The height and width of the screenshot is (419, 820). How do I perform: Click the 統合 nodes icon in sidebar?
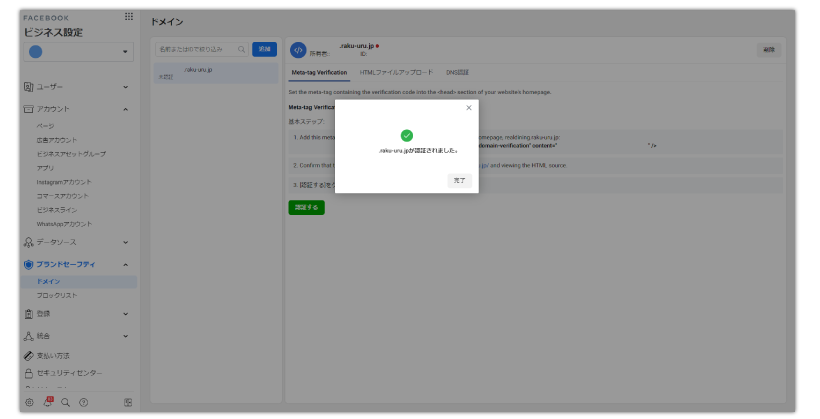pyautogui.click(x=29, y=336)
